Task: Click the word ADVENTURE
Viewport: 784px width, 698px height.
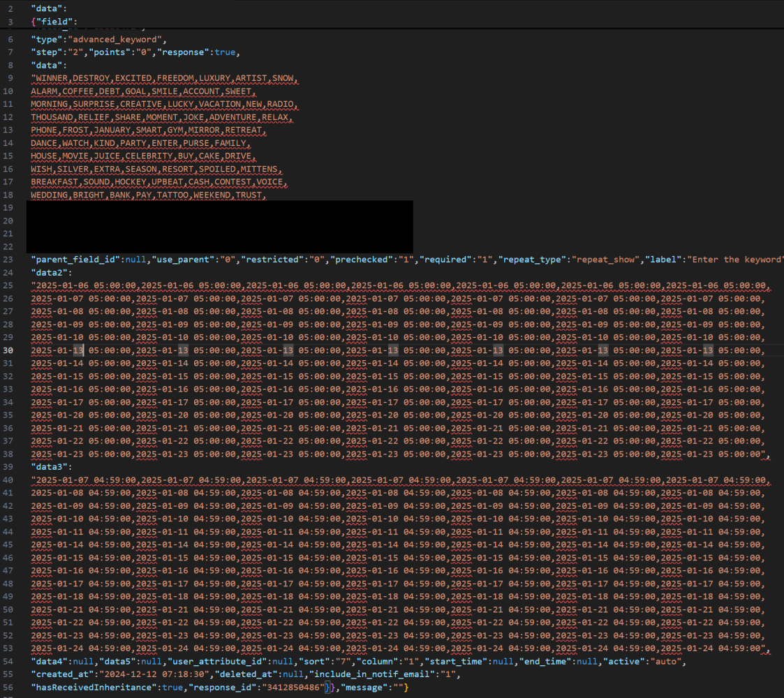Action: click(233, 117)
